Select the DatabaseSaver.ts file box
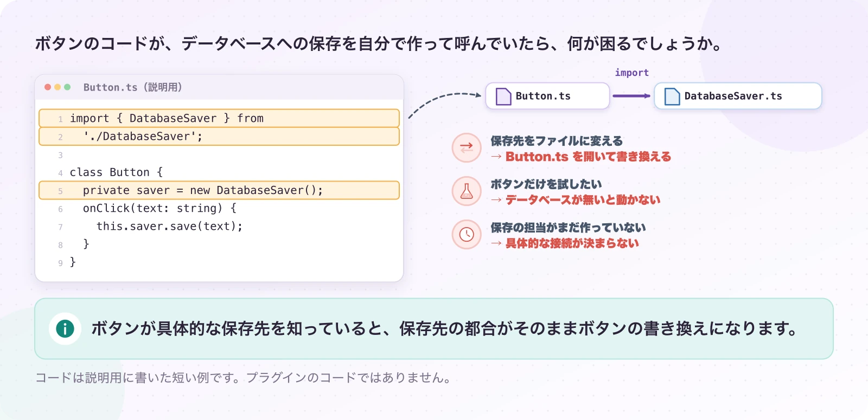This screenshot has height=420, width=868. pyautogui.click(x=738, y=96)
